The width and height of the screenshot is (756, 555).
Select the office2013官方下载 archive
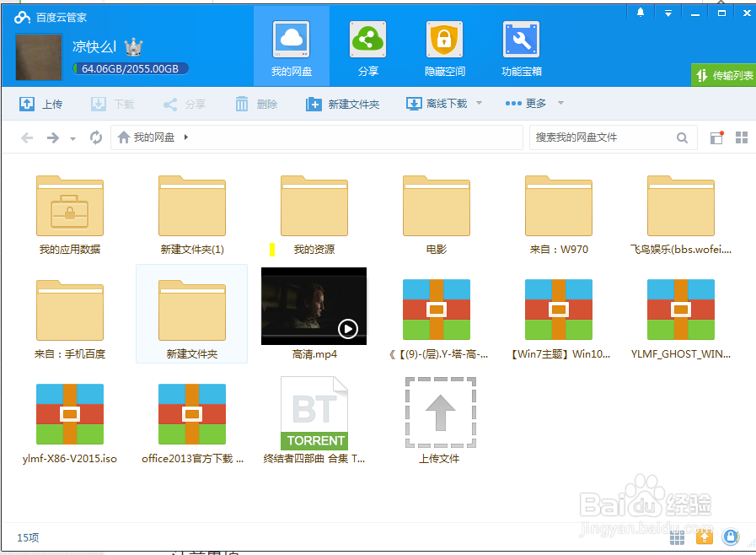point(192,423)
